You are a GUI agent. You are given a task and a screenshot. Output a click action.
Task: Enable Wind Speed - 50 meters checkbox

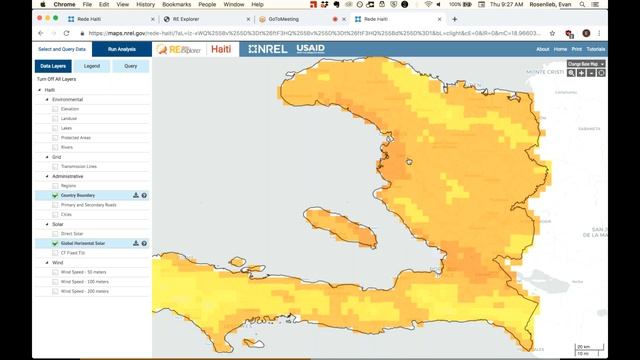[x=55, y=272]
